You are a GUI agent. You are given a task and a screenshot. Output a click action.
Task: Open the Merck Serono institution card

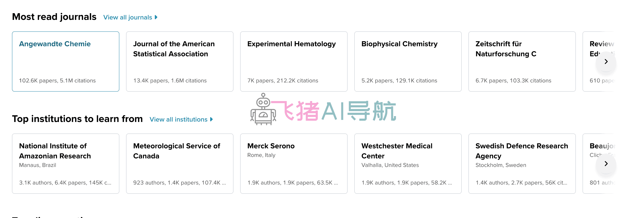tap(293, 163)
